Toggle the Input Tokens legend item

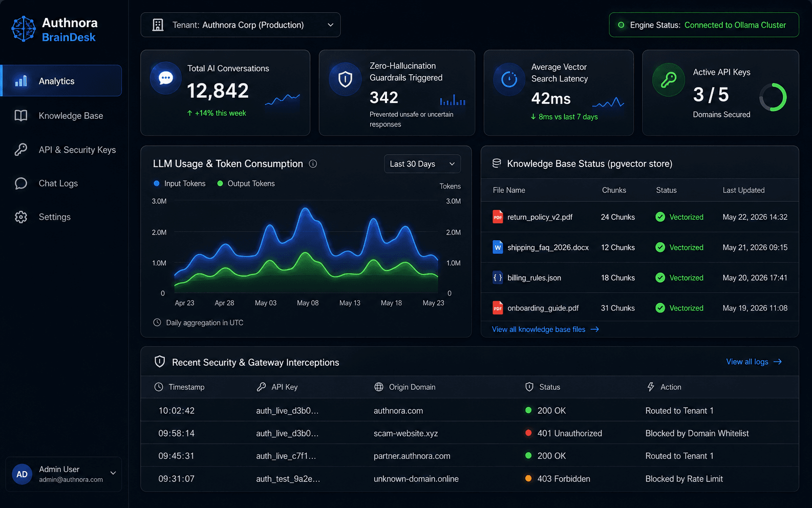pyautogui.click(x=180, y=183)
